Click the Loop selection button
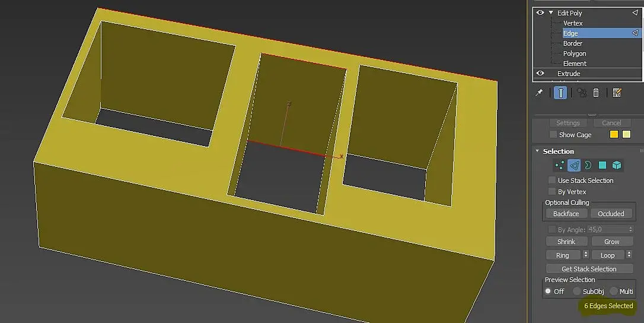 [607, 255]
